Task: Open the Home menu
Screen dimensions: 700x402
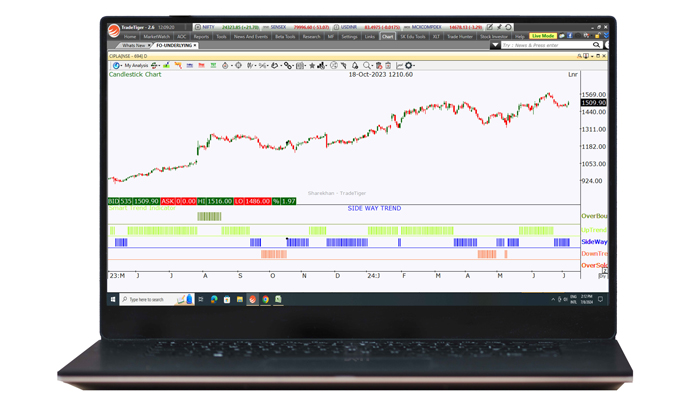Action: [x=130, y=37]
